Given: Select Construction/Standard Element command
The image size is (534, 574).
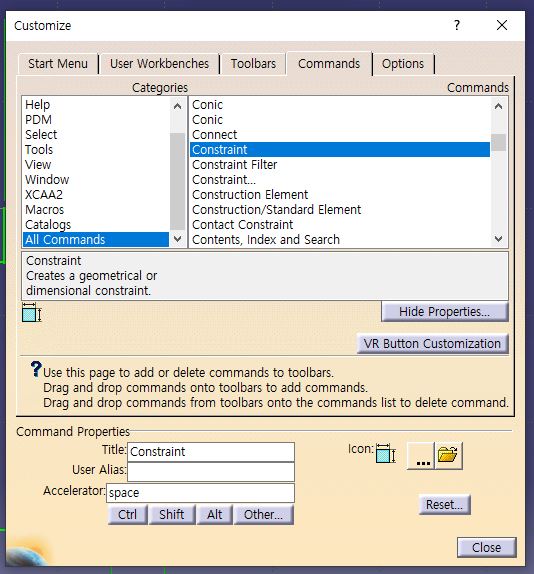Looking at the screenshot, I should tap(340, 210).
